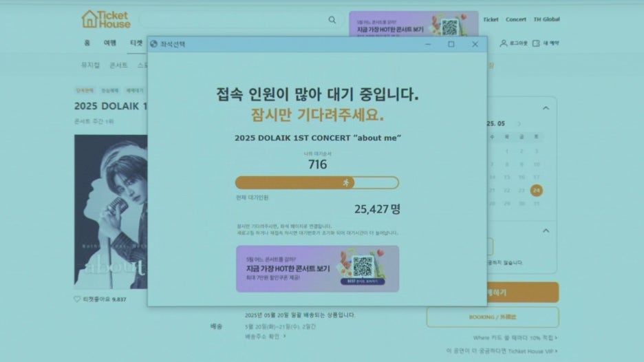Open my reservations icon in header
Screen dimensions: 644x362
pyautogui.click(x=536, y=43)
